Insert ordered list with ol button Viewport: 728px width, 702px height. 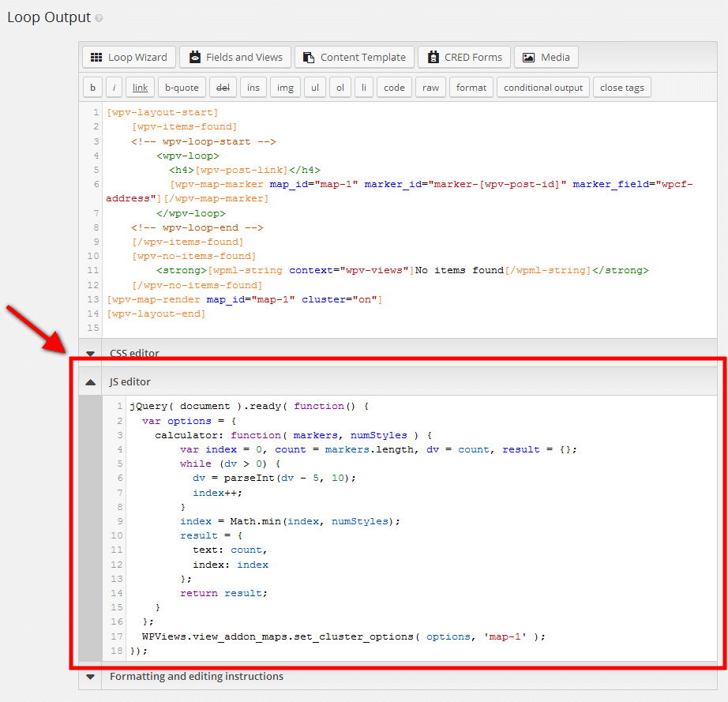point(340,88)
